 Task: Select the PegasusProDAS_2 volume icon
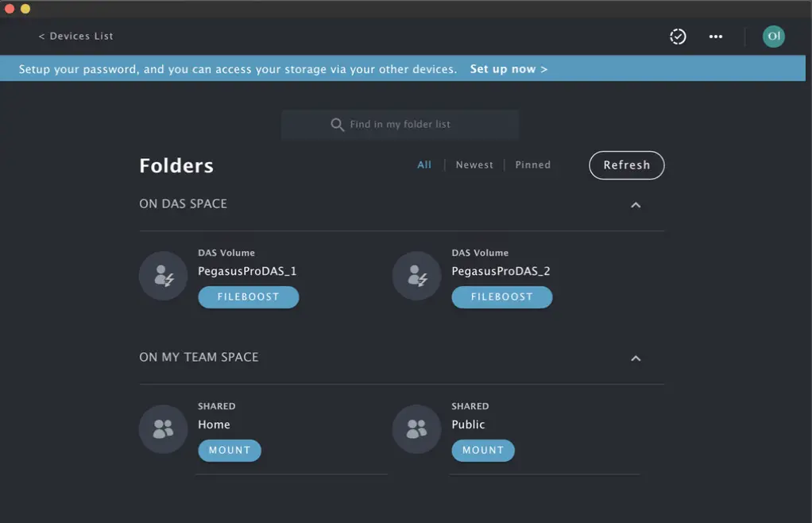click(417, 276)
